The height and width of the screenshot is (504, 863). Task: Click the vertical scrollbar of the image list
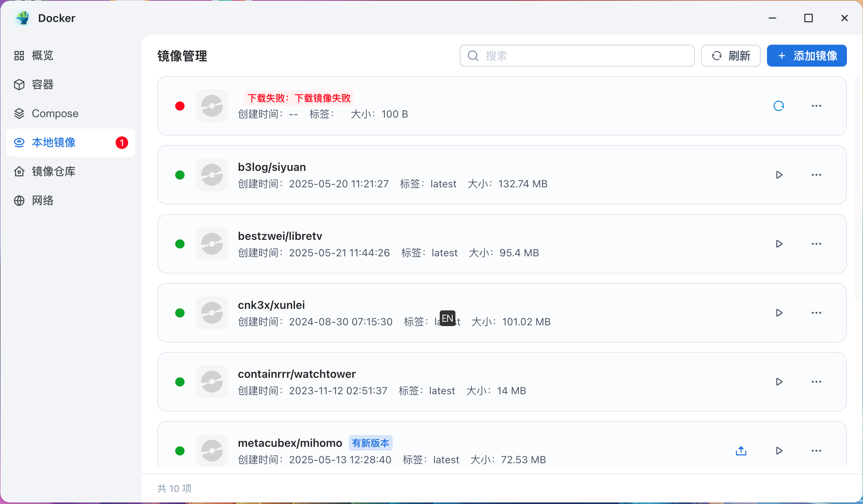pyautogui.click(x=858, y=188)
